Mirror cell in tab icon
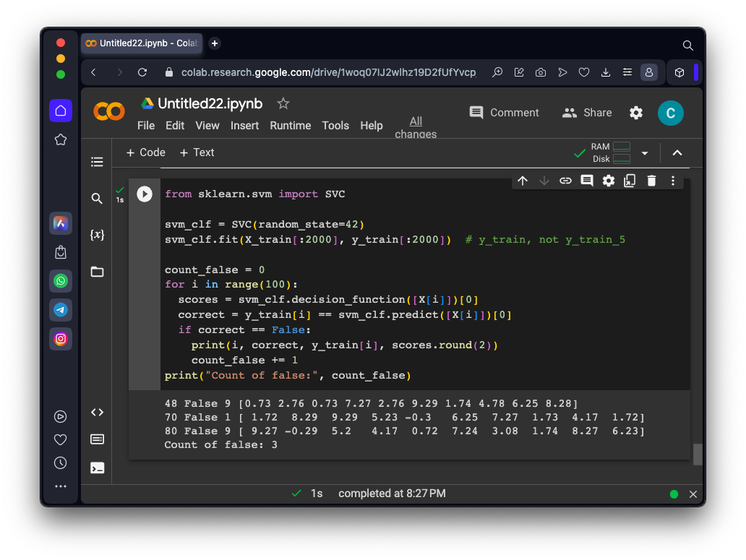Viewport: 746px width, 560px height. coord(630,181)
